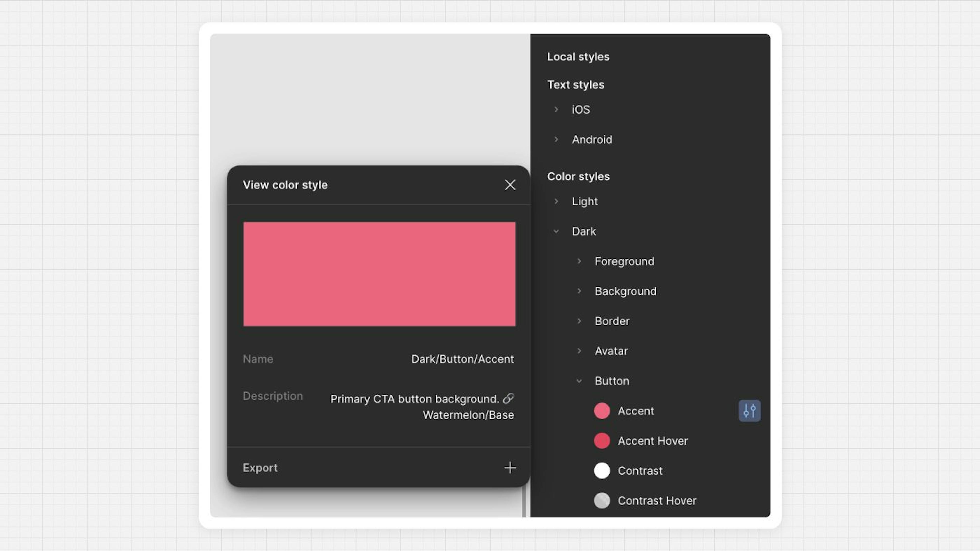Screen dimensions: 980x551
Task: Click the large pink color preview
Action: pyautogui.click(x=379, y=274)
